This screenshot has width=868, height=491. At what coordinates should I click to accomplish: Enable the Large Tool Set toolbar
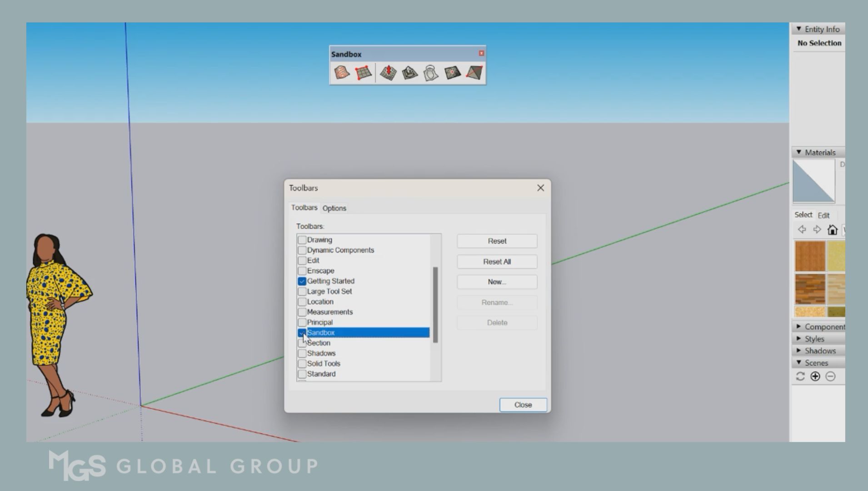(302, 291)
